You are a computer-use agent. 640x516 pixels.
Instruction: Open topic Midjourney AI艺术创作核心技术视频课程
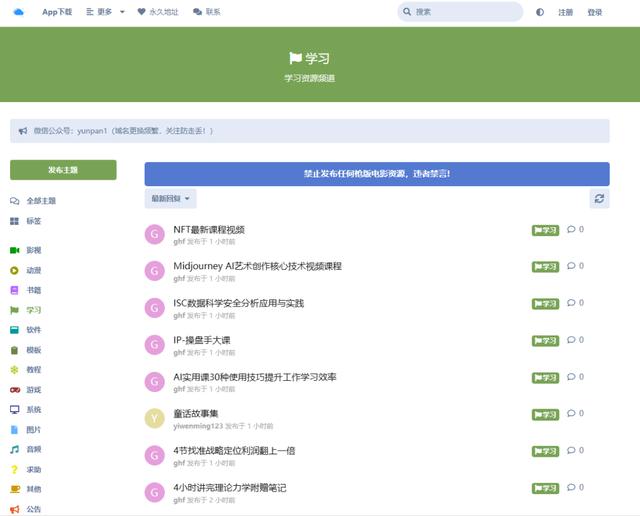[x=258, y=266]
